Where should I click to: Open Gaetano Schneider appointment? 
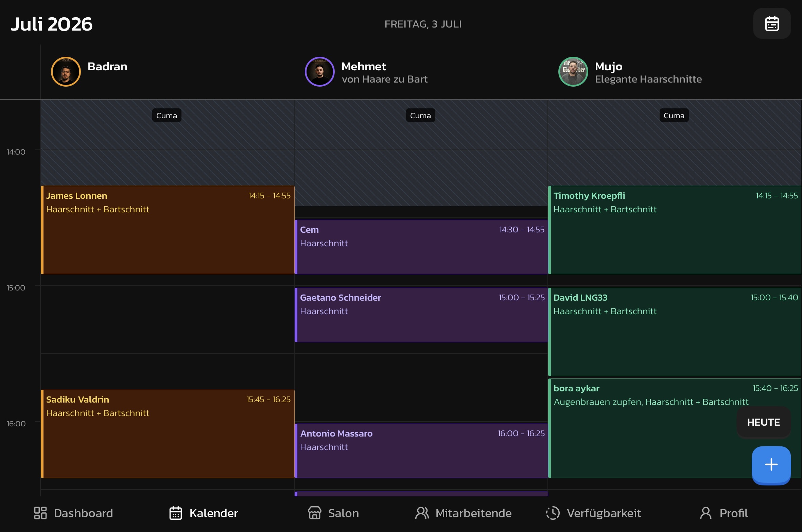tap(421, 315)
